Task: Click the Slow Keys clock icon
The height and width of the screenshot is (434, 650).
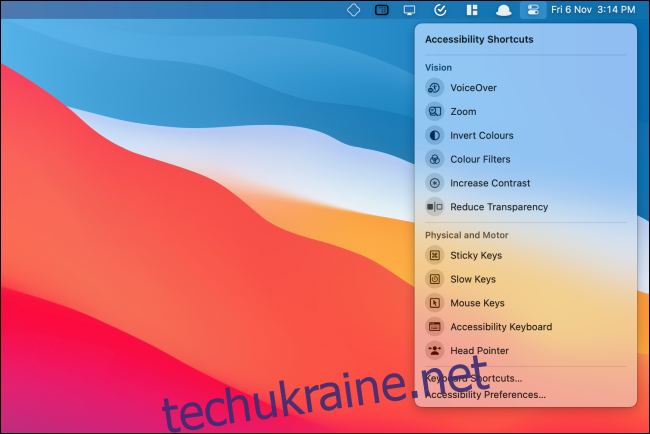Action: pyautogui.click(x=434, y=279)
